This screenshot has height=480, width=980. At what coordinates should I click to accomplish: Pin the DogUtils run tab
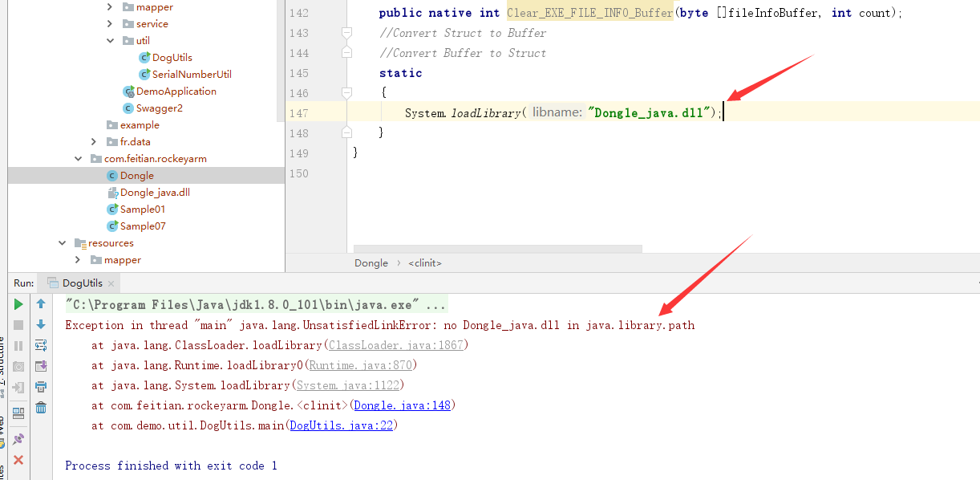18,437
